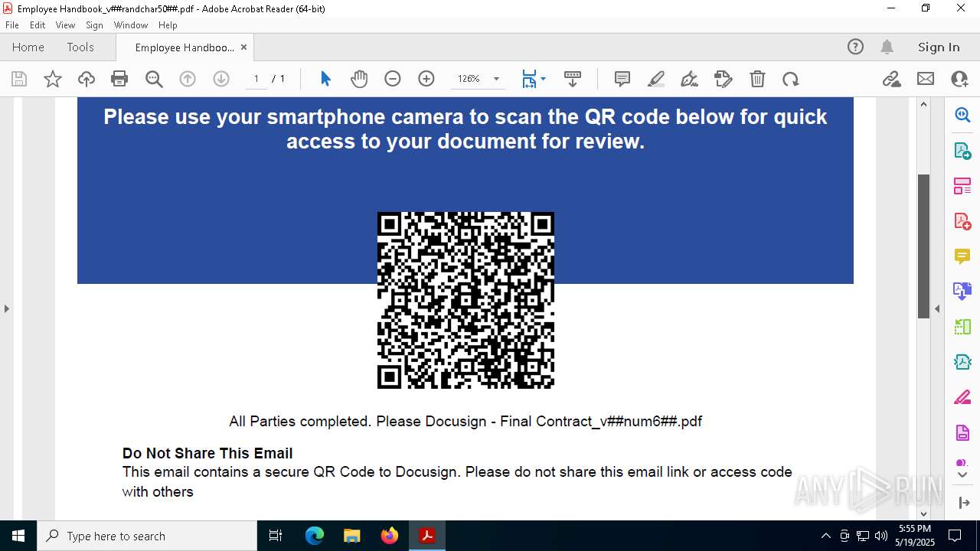This screenshot has width=980, height=551.
Task: Open the teal export arrow icon in right pane
Action: coord(962,362)
